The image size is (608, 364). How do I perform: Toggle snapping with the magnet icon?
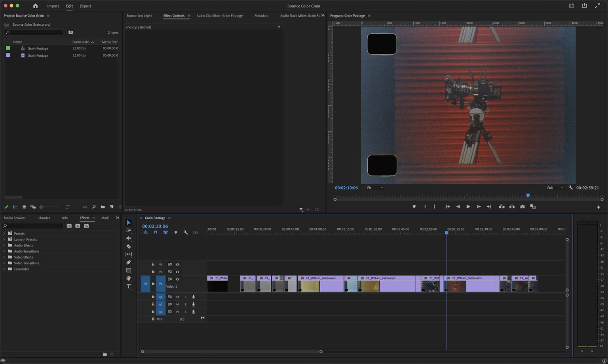156,233
